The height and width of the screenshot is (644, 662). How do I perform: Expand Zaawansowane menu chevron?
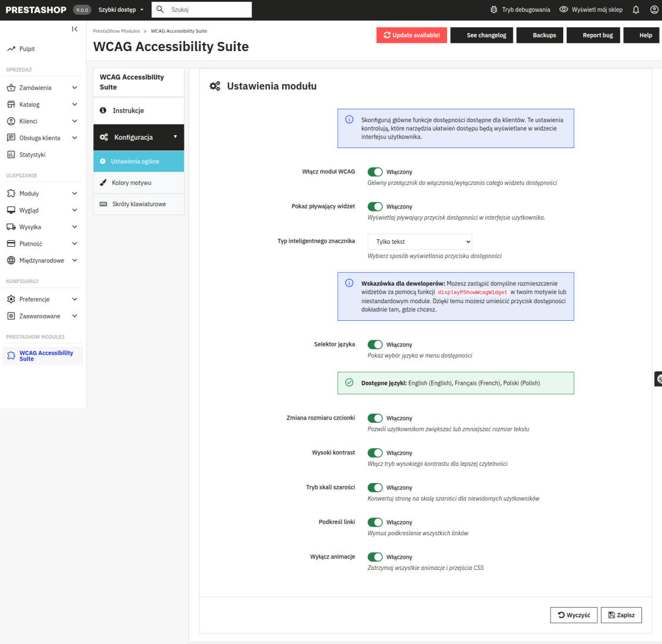pyautogui.click(x=75, y=316)
